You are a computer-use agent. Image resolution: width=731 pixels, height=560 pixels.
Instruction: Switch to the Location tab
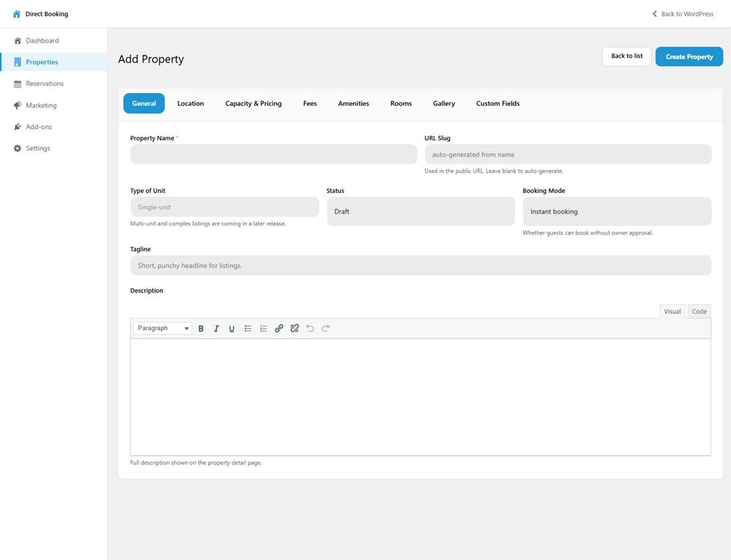pyautogui.click(x=191, y=104)
